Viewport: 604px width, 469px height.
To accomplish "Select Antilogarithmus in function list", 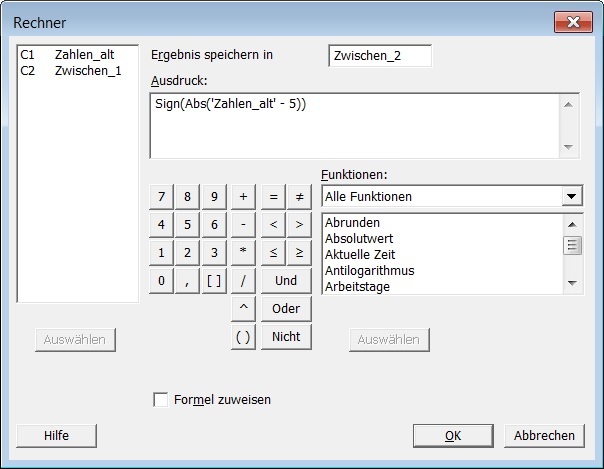I will pos(443,271).
